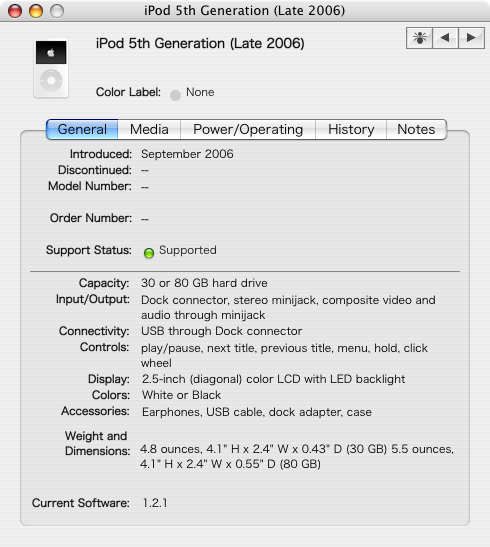490x547 pixels.
Task: Show the History tab
Action: pos(351,129)
